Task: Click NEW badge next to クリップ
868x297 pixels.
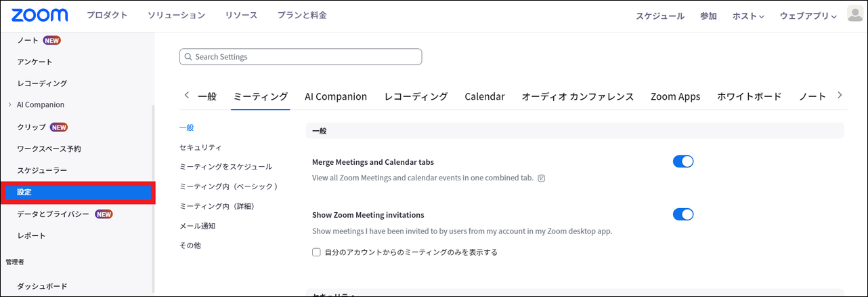Action: point(59,127)
